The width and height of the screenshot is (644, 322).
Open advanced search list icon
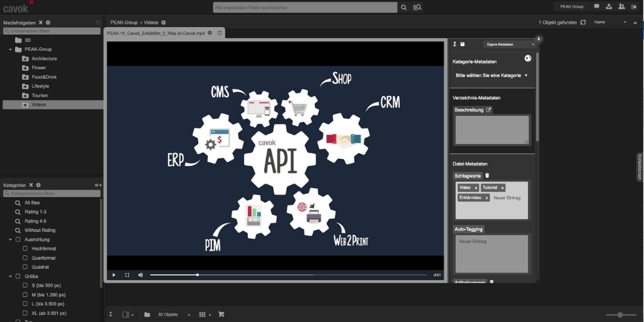(417, 7)
